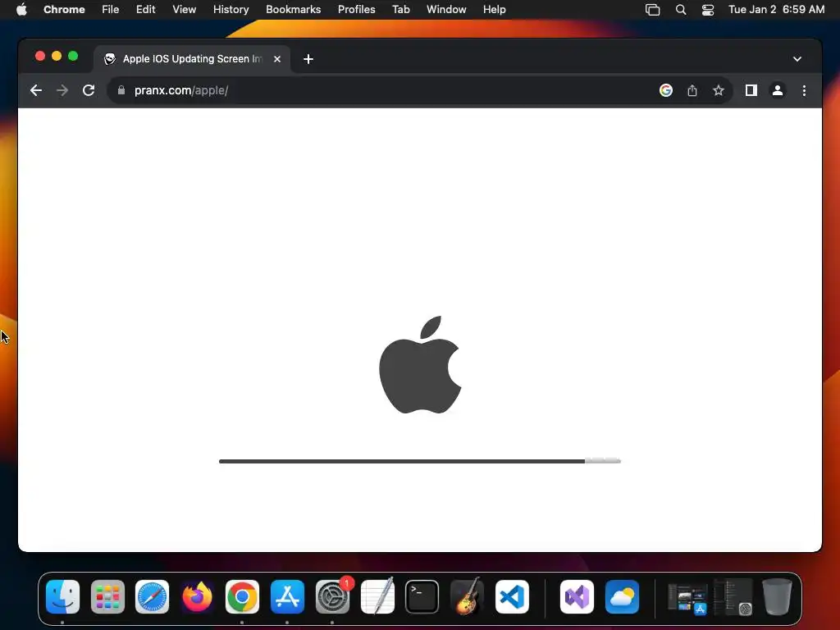The height and width of the screenshot is (630, 840).
Task: Open the Bookmarks menu
Action: coord(293,9)
